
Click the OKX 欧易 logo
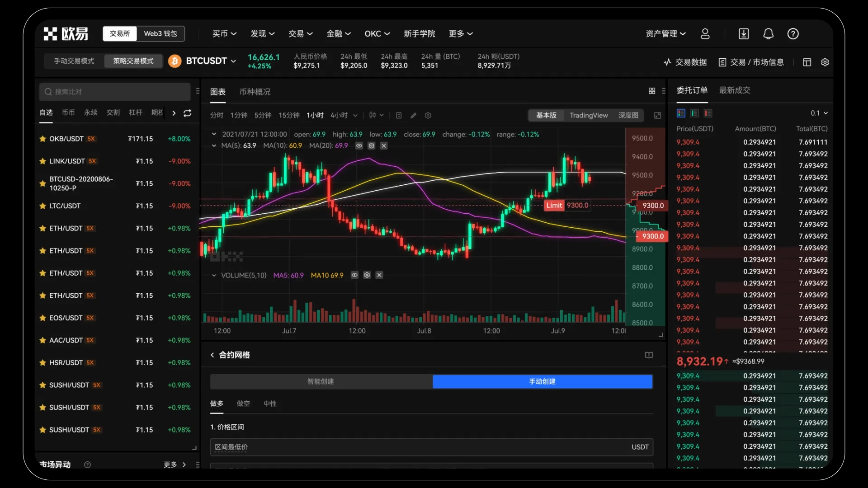click(66, 34)
